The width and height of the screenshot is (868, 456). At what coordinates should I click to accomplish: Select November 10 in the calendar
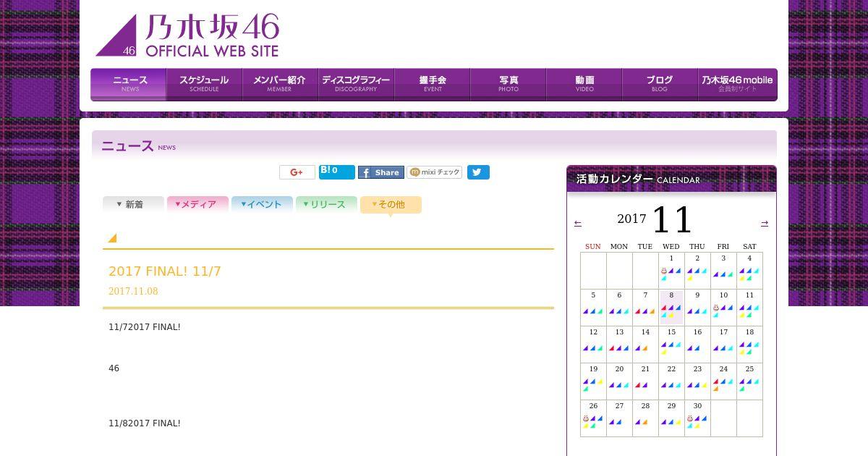pyautogui.click(x=723, y=307)
